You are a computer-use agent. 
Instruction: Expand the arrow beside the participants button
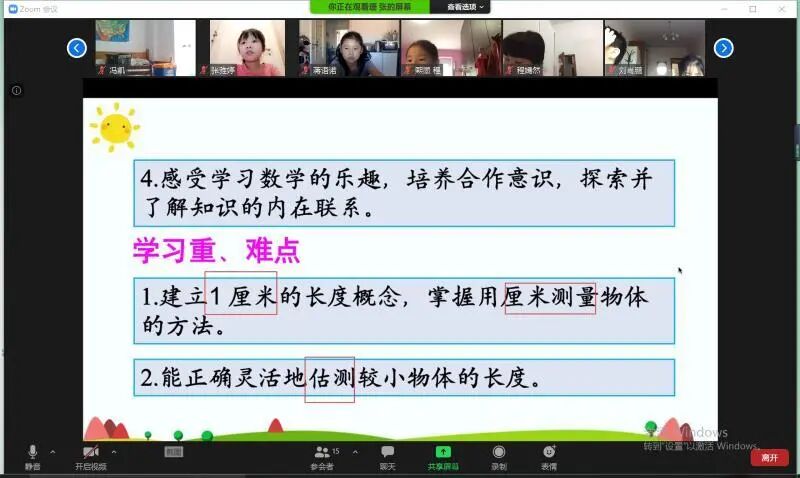(355, 452)
